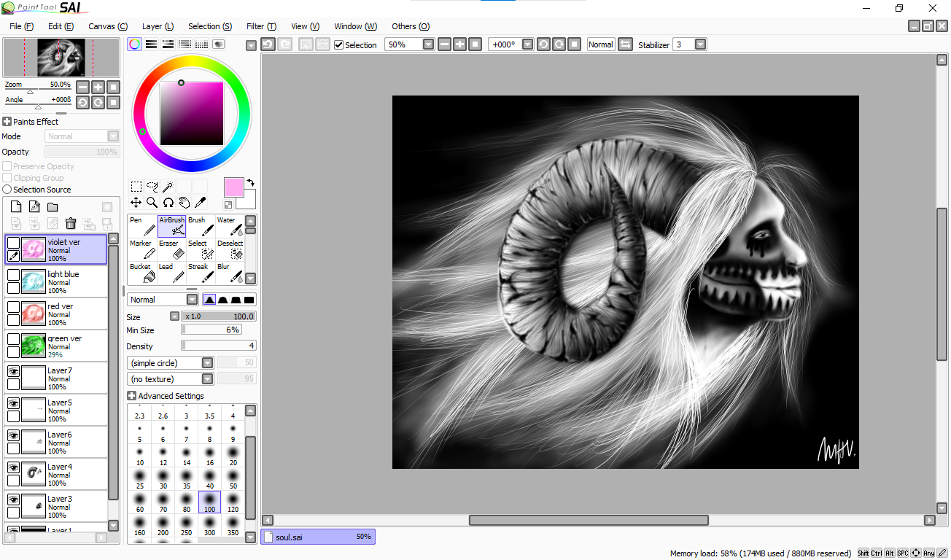Hide Layer4 using its eye icon

(13, 467)
